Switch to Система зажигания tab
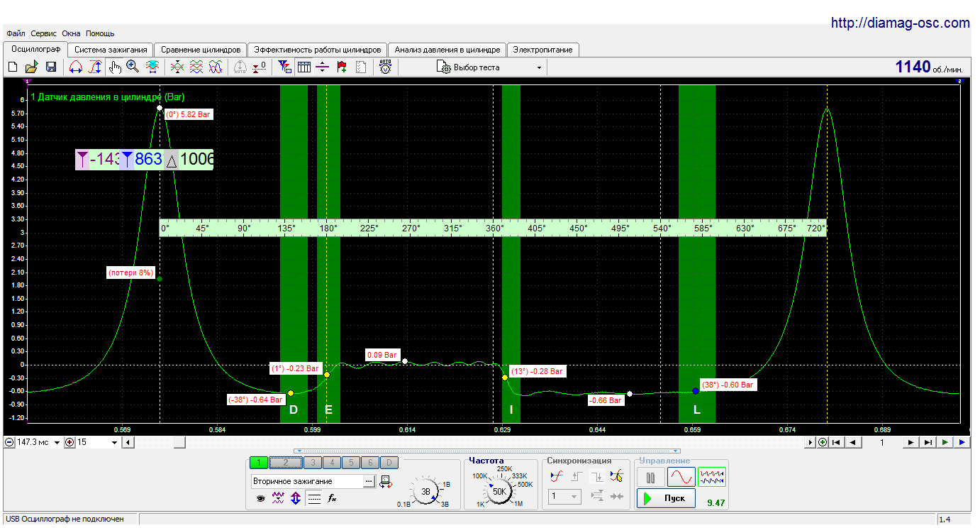This screenshot has height=528, width=980. pyautogui.click(x=111, y=50)
